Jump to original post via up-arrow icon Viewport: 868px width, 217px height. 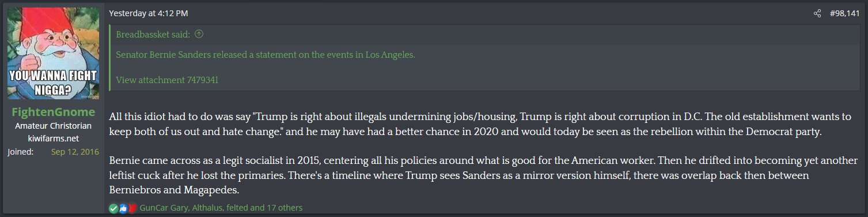tap(199, 34)
